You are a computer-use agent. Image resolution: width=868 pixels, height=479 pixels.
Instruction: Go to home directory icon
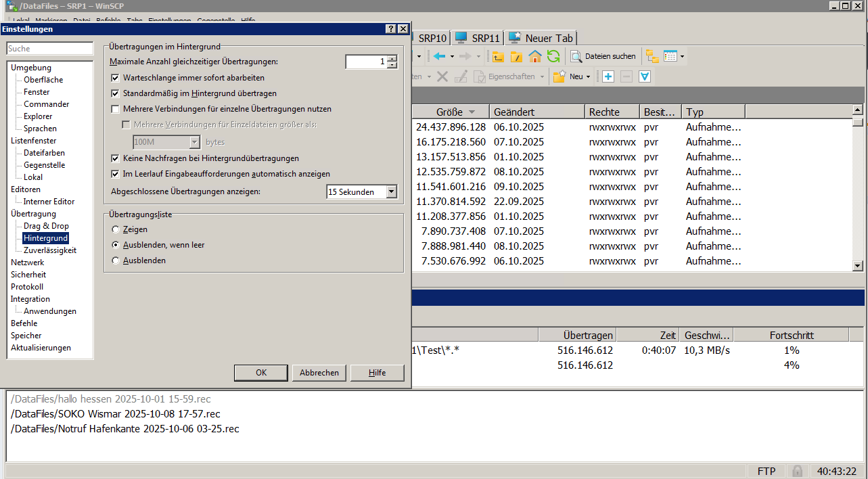pos(535,57)
